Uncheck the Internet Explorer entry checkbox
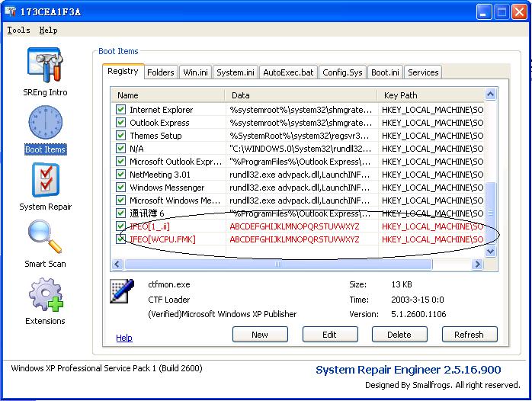This screenshot has height=401, width=532. (120, 110)
